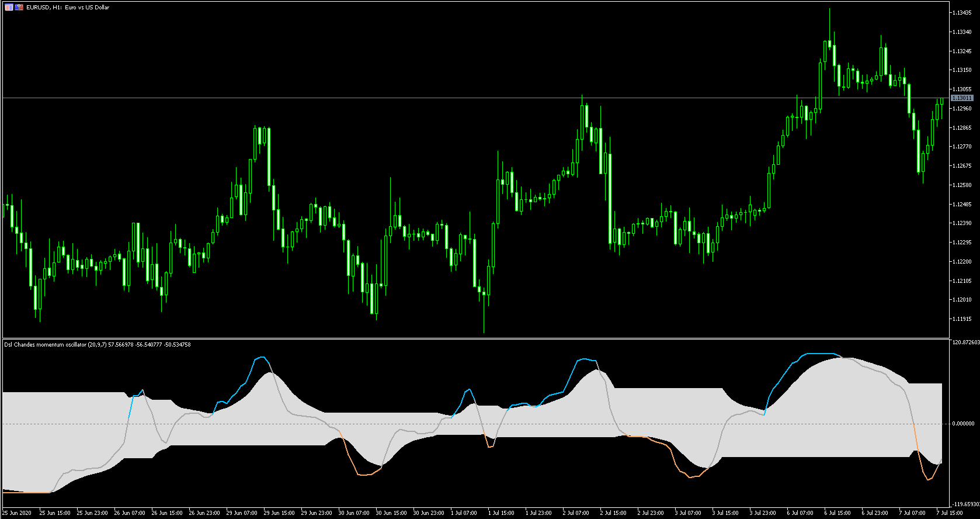Click the '3 Jul 07:00' time label
Image resolution: width=980 pixels, height=519 pixels.
coord(688,513)
